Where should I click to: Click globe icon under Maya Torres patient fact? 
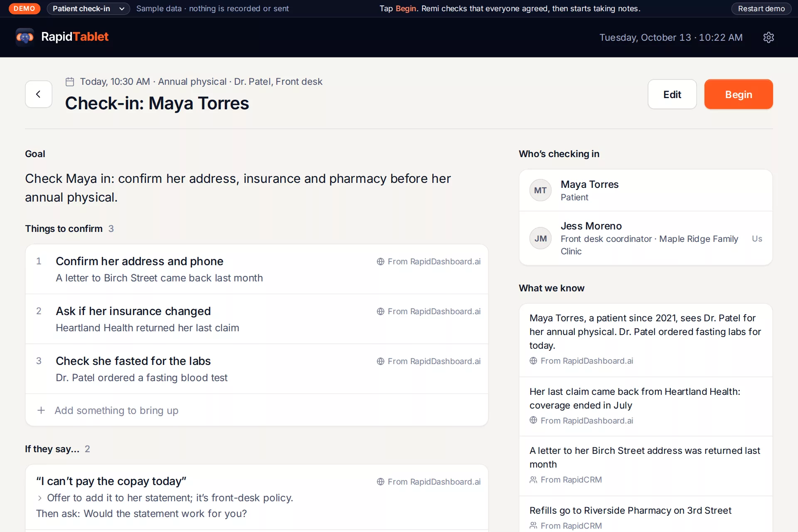[x=533, y=361]
